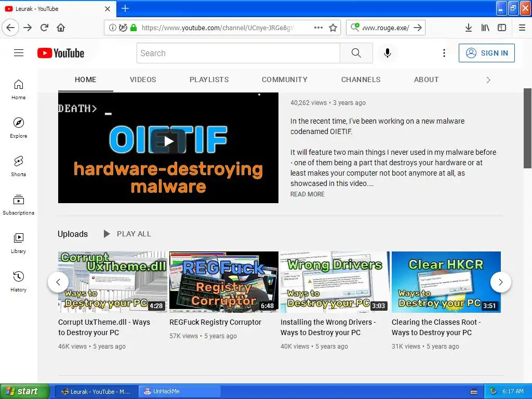Viewport: 532px width, 399px height.
Task: Bookmark this page with the star icon
Action: click(x=333, y=28)
